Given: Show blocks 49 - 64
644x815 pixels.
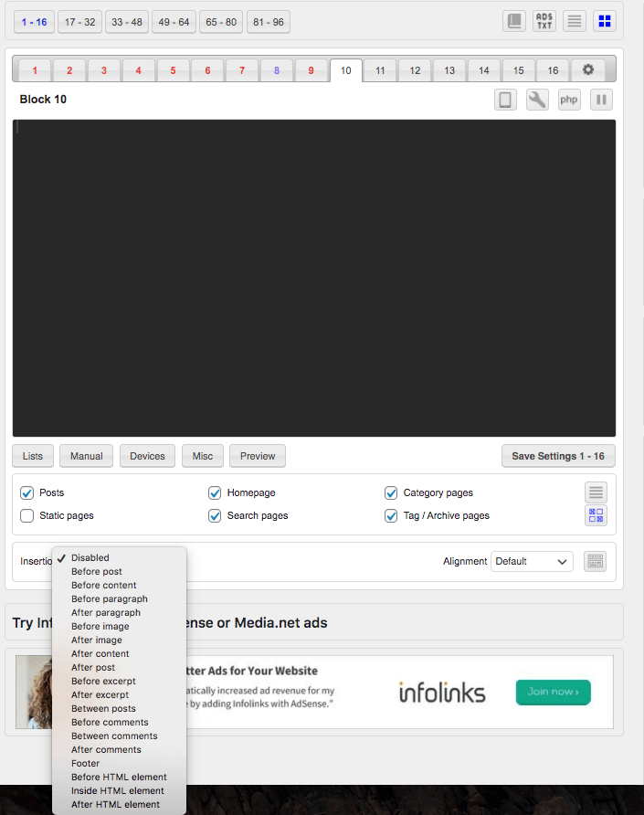Looking at the screenshot, I should 174,22.
